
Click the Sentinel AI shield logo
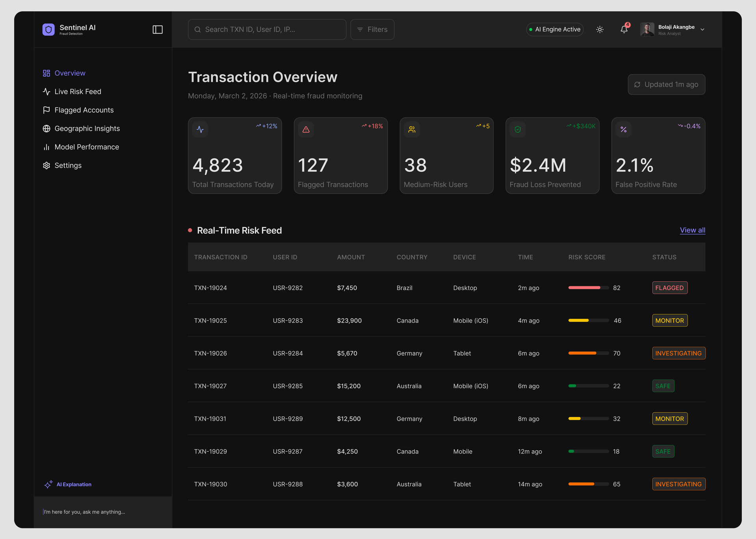pyautogui.click(x=48, y=30)
